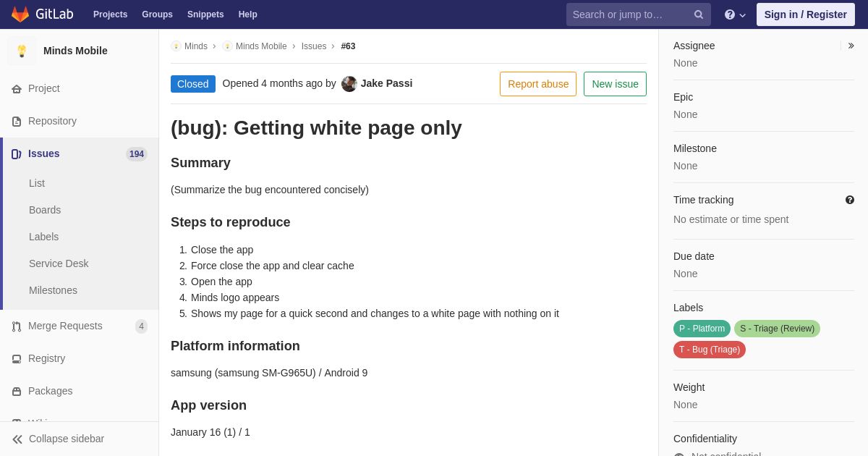Open the Help menu item
868x456 pixels.
(248, 14)
